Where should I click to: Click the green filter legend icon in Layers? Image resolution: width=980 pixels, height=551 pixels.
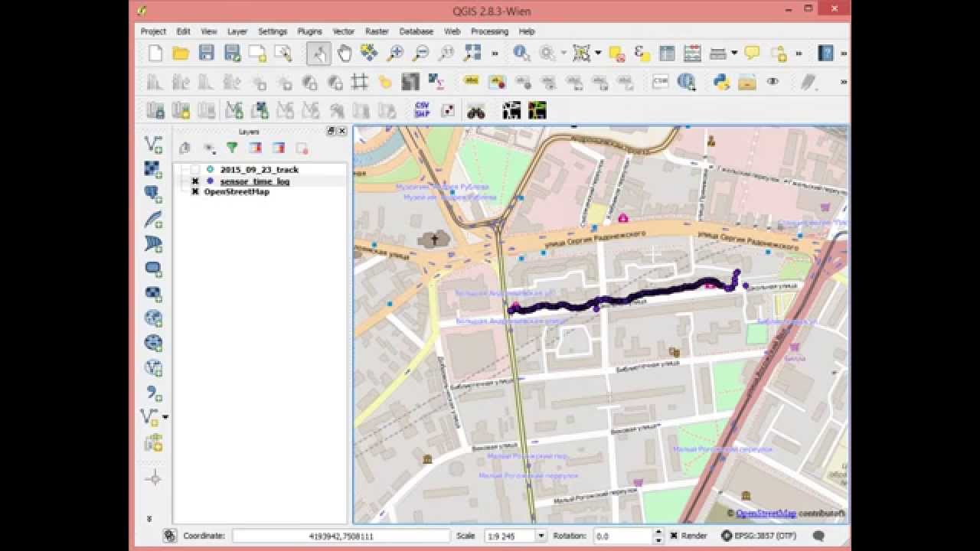(x=232, y=148)
